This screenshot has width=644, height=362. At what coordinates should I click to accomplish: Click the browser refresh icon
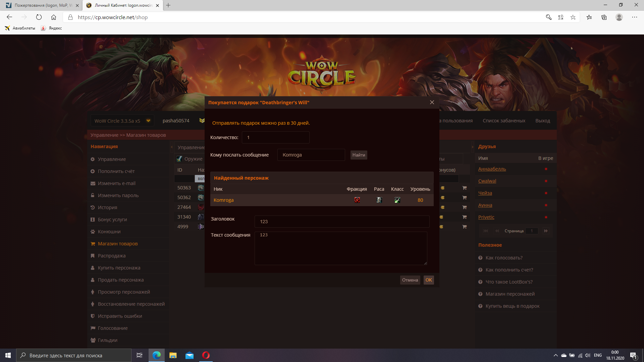coord(39,17)
